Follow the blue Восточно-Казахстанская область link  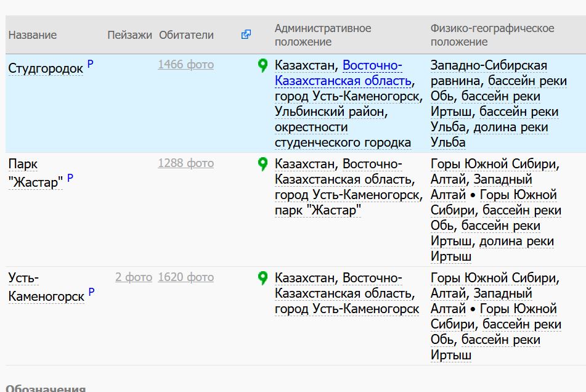[x=343, y=81]
